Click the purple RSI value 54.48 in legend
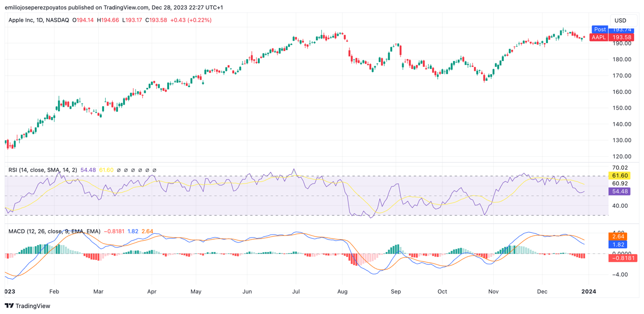This screenshot has width=644, height=314. (x=88, y=170)
